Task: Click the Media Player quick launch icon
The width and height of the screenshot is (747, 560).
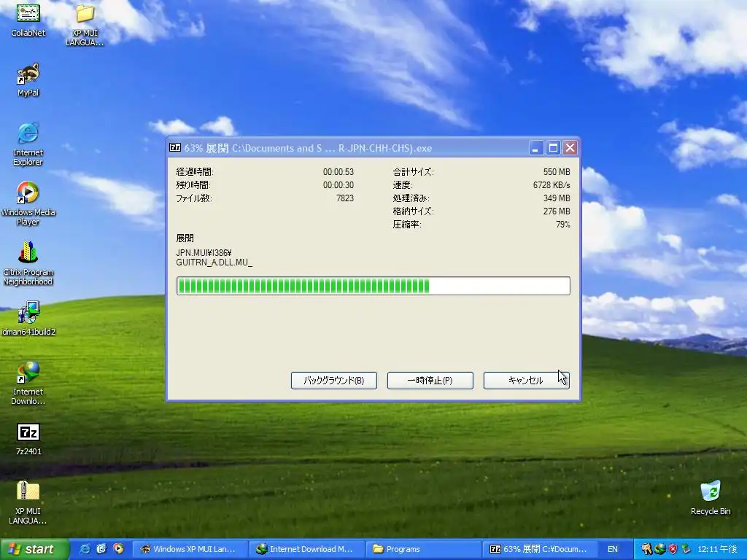Action: coord(118,549)
